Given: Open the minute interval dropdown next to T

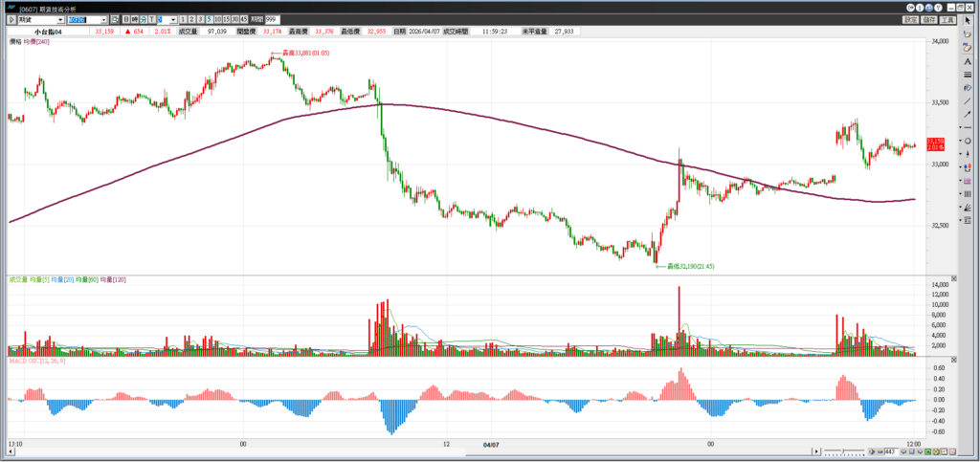Looking at the screenshot, I should 174,19.
